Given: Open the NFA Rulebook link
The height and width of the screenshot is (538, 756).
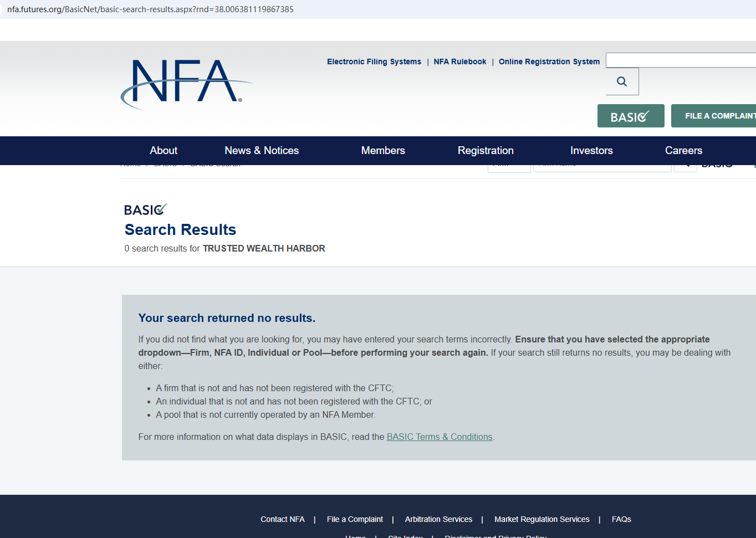Looking at the screenshot, I should coord(460,62).
